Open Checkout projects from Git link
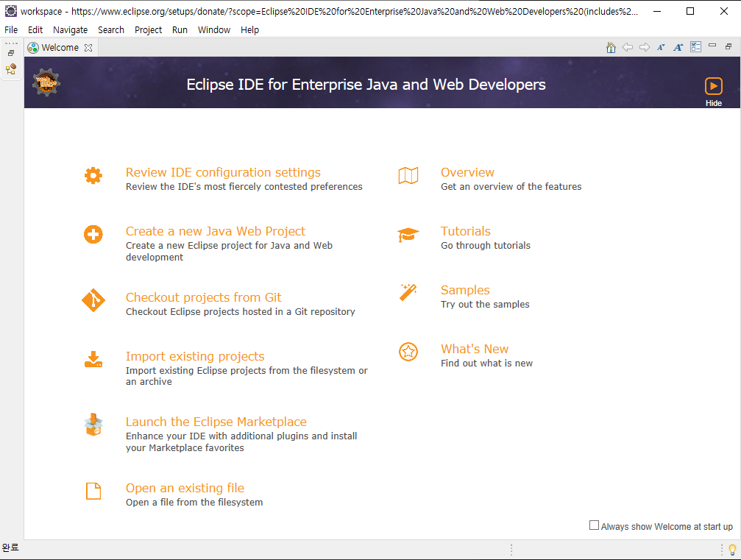 (203, 297)
